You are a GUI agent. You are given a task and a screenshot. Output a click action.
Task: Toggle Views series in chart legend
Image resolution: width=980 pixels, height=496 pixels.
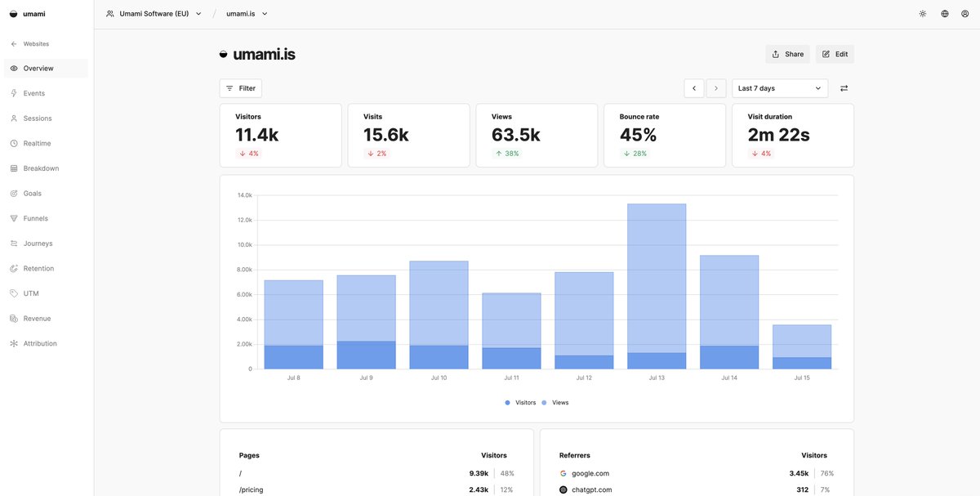point(555,403)
